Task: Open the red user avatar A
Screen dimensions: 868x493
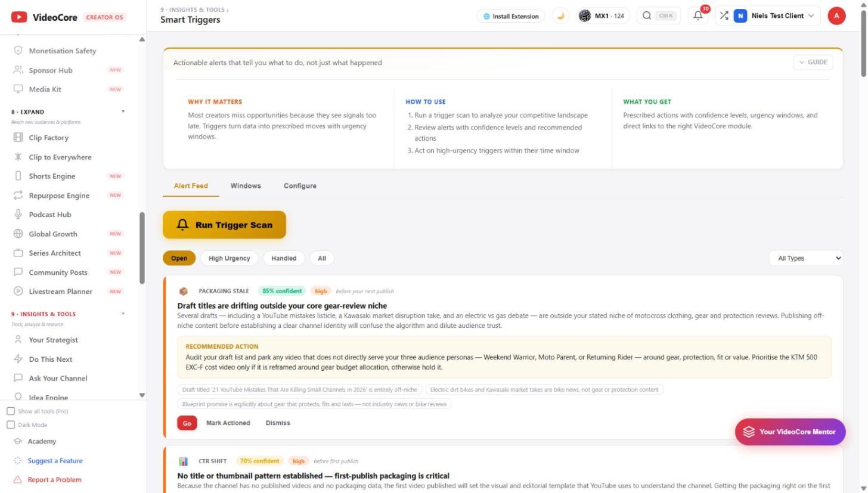Action: [836, 16]
